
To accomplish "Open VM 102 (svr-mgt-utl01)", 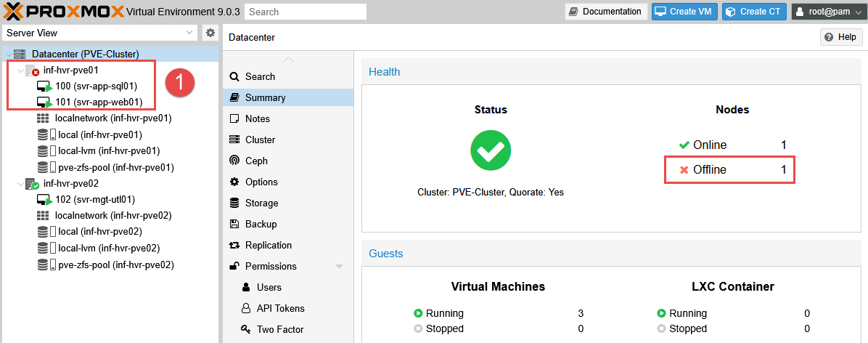I will coord(94,199).
